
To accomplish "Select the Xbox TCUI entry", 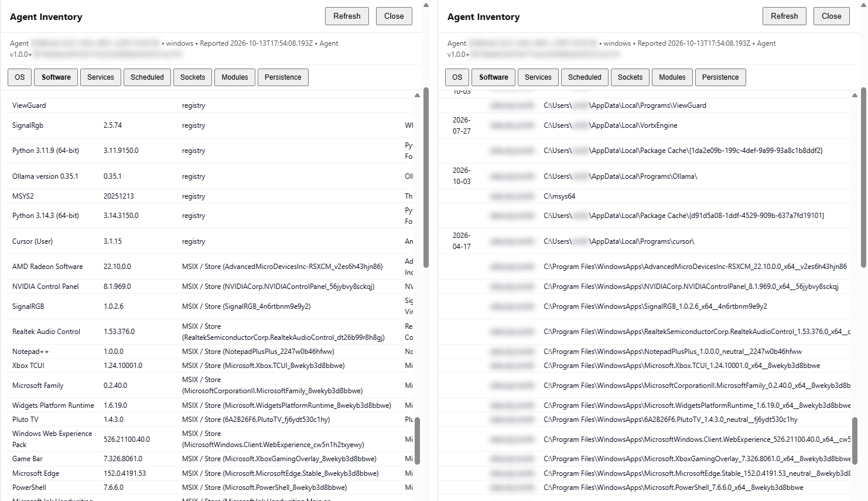I will tap(28, 366).
